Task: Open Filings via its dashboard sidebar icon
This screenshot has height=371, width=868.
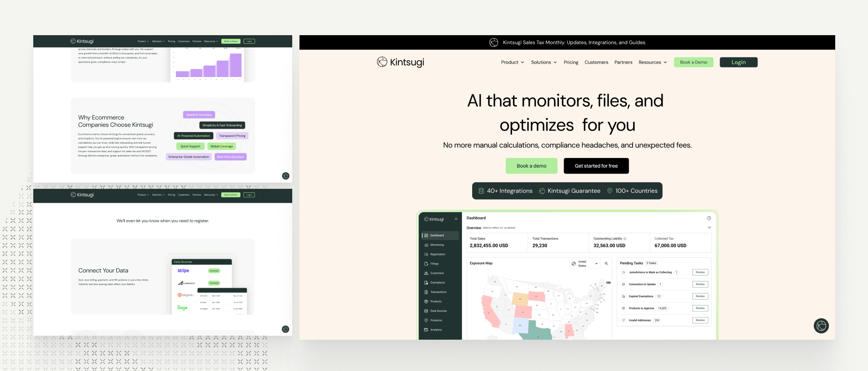Action: coord(426,264)
